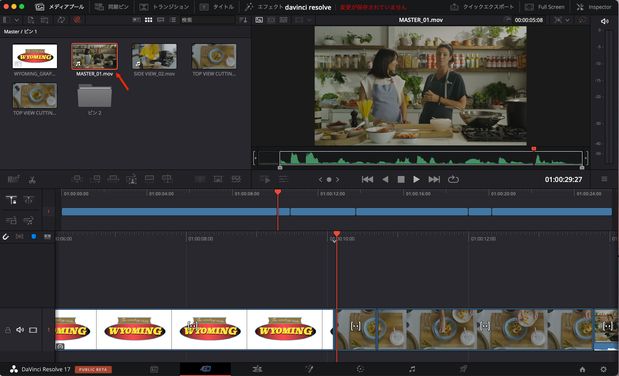Click the Split Clip scissors icon
The height and width of the screenshot is (376, 619).
[32, 180]
